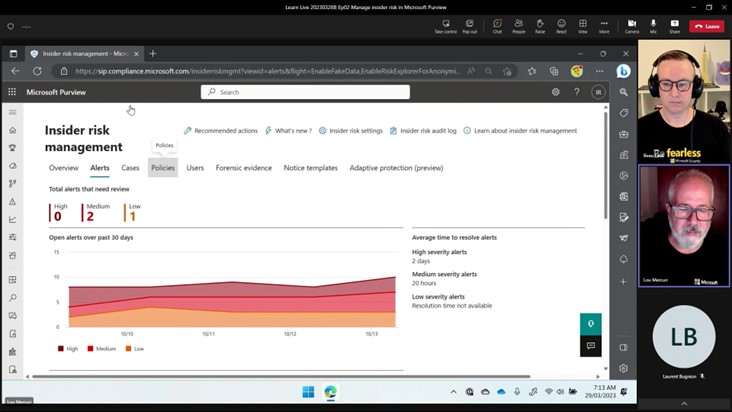Mute or unmute the Teams microphone
732x412 pixels.
[x=653, y=25]
